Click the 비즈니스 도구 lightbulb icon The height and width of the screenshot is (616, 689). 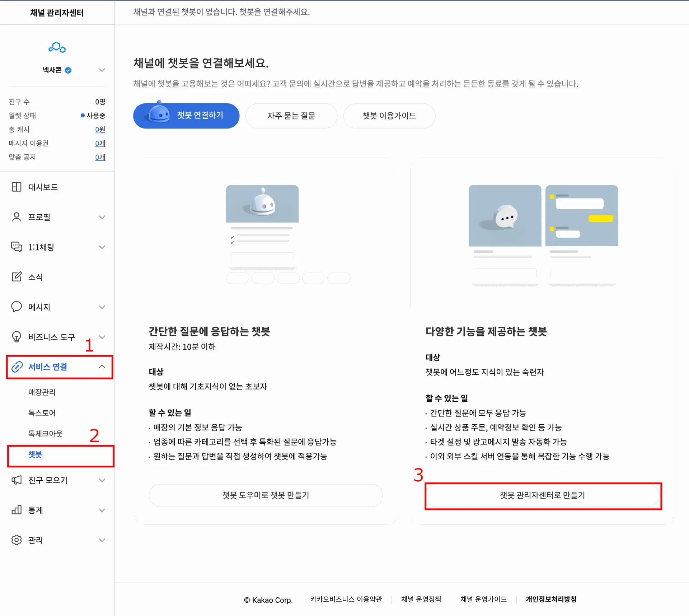[17, 337]
